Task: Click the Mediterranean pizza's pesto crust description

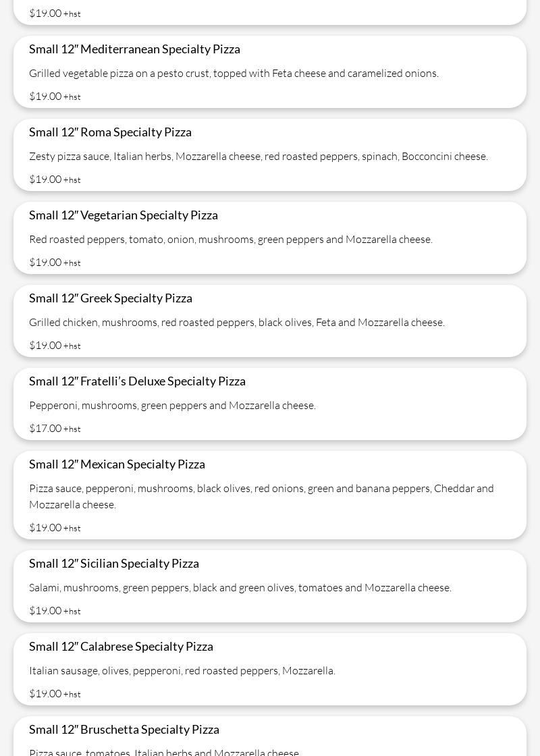Action: 234,74
